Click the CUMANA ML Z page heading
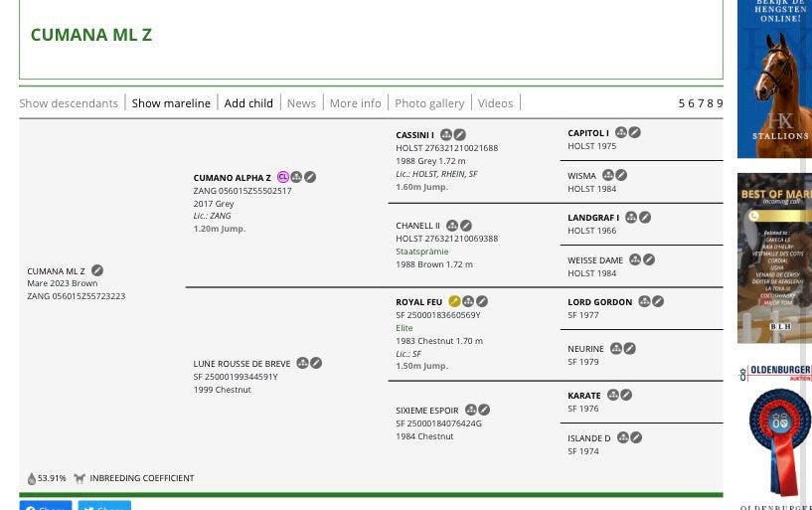Viewport: 812px width, 510px height. point(91,35)
